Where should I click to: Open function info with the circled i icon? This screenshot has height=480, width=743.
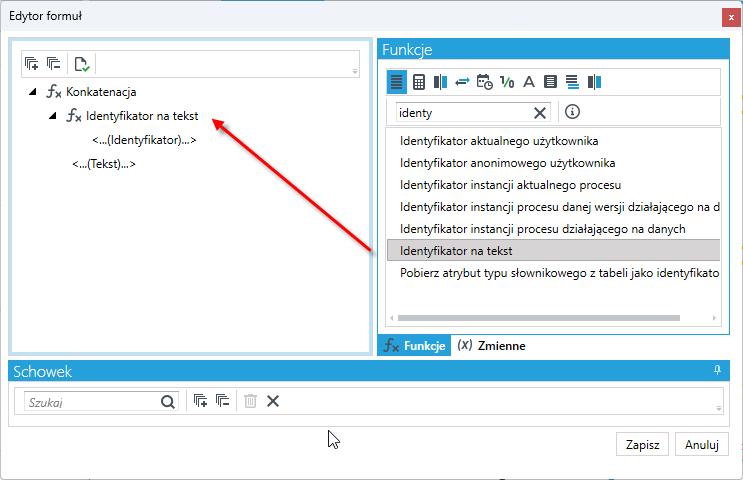pyautogui.click(x=572, y=112)
